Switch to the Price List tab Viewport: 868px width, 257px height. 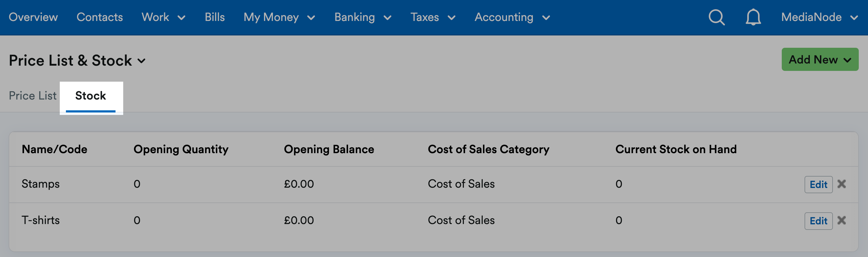coord(33,96)
